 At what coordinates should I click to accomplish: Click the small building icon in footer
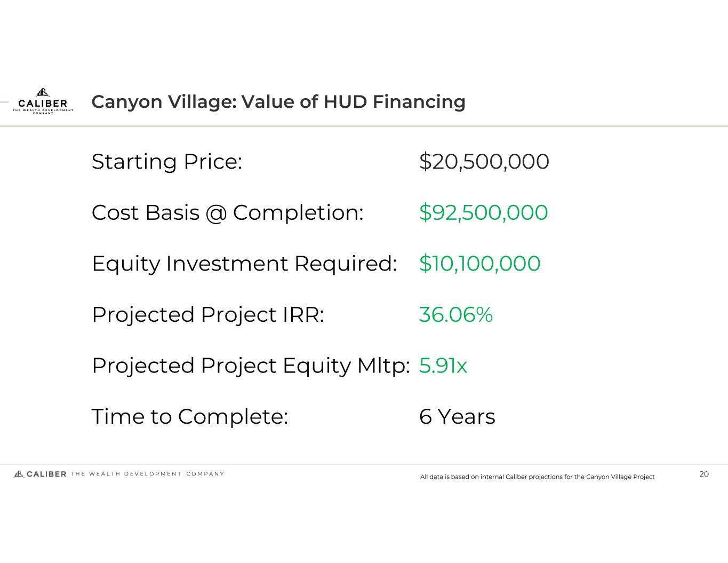coord(19,473)
